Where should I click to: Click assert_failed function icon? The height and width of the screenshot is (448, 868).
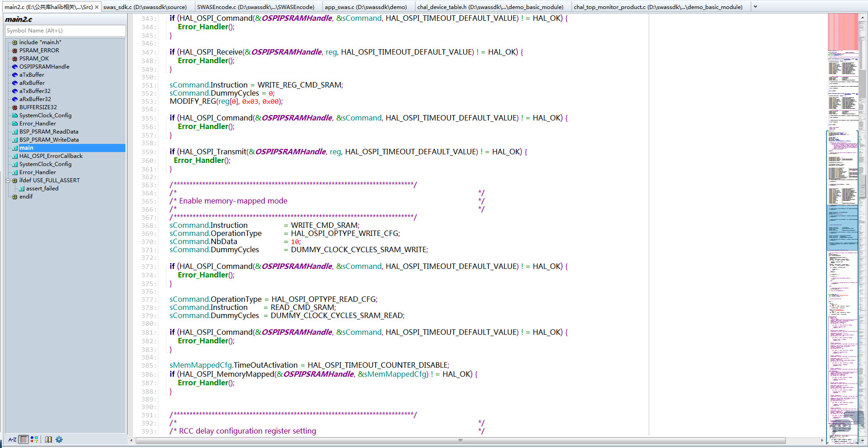coord(22,189)
